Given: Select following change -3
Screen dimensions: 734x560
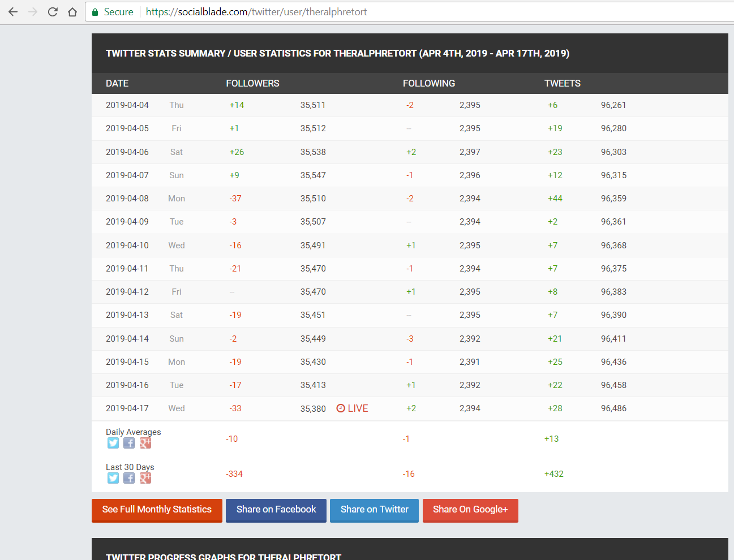Looking at the screenshot, I should click(x=410, y=339).
